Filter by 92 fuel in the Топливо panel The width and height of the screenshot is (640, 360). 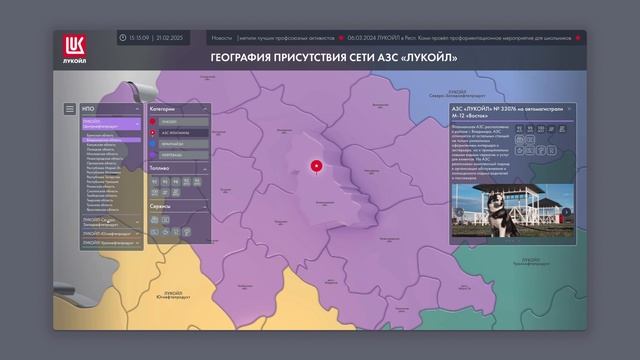pos(155,182)
